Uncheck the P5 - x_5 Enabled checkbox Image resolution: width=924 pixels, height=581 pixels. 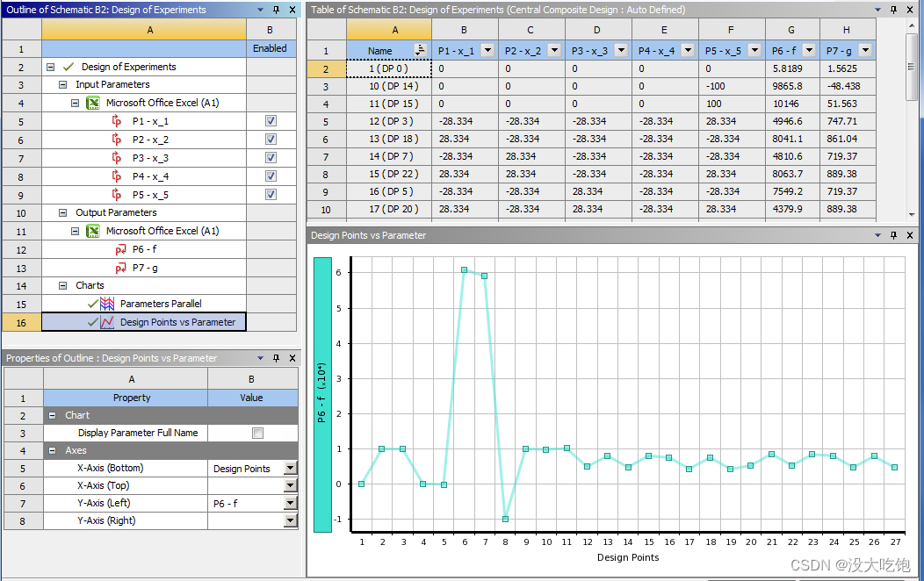(x=271, y=195)
